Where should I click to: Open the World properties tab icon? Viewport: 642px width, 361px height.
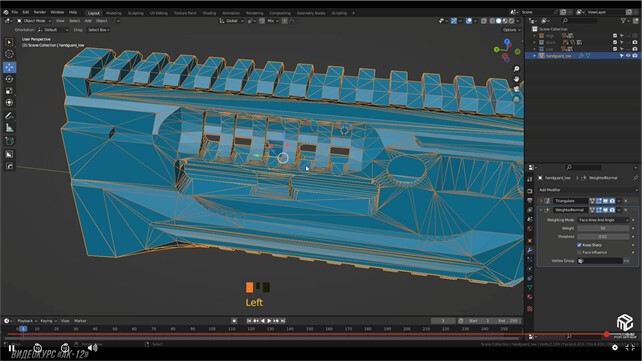[530, 229]
